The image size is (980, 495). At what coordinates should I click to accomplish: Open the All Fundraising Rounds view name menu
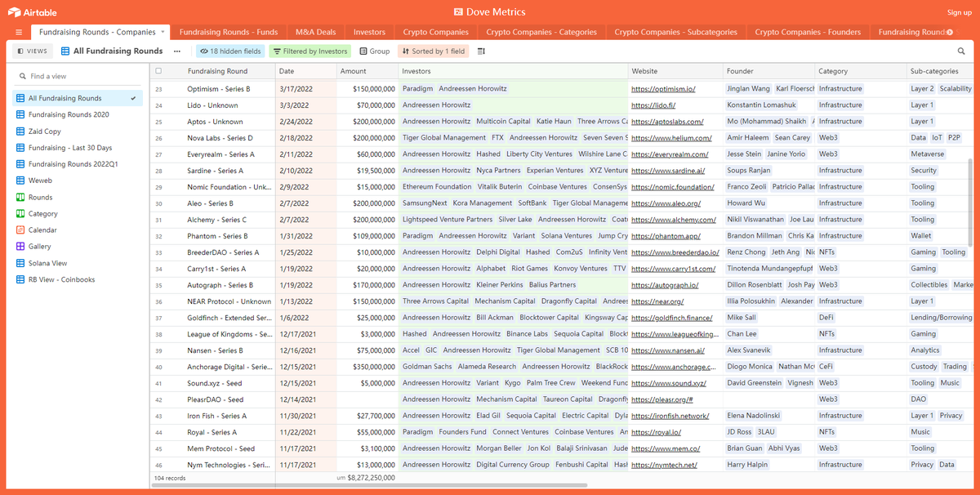click(112, 51)
